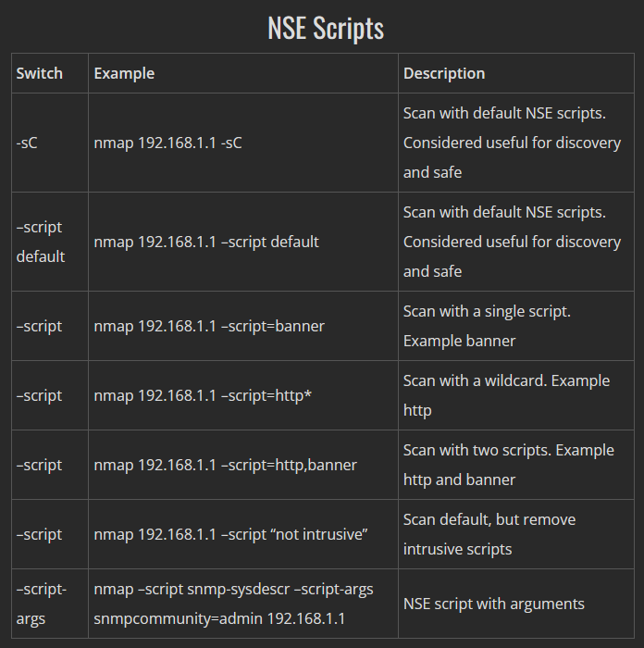
Task: Click the -sC row's description text
Action: click(512, 143)
